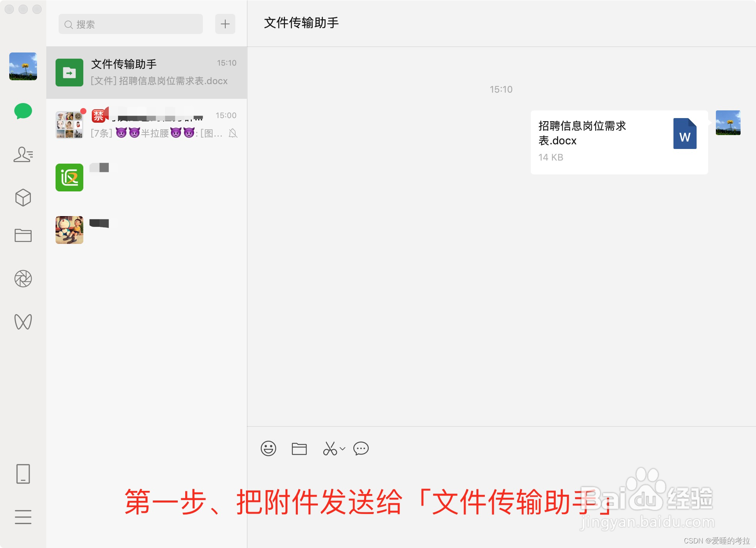Screen dimensions: 756x548
Task: Open the 招聘信息岗位需求表.docx file message
Action: pos(619,142)
